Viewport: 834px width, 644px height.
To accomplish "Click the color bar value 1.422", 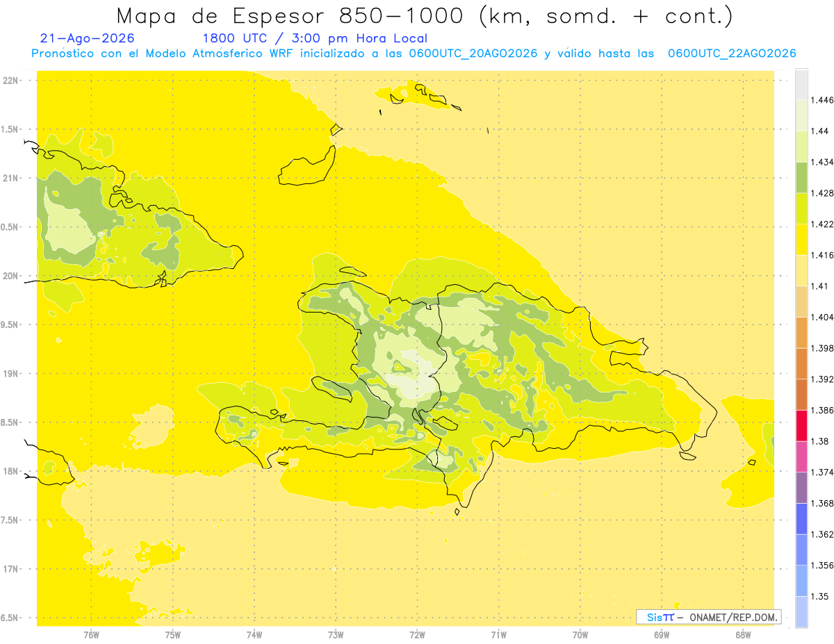I will point(822,224).
